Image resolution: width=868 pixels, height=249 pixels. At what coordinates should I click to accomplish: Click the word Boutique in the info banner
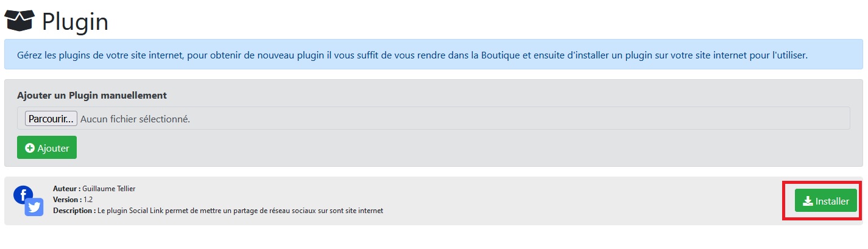pyautogui.click(x=499, y=55)
